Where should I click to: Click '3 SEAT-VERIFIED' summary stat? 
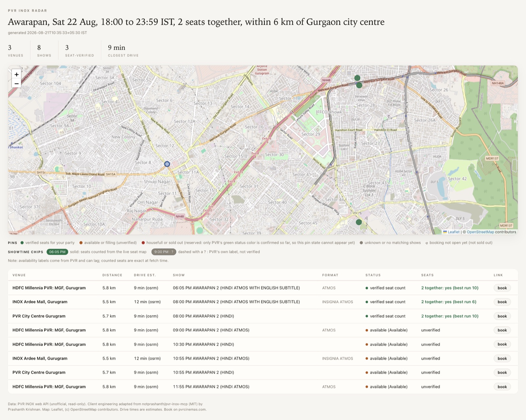pos(79,51)
